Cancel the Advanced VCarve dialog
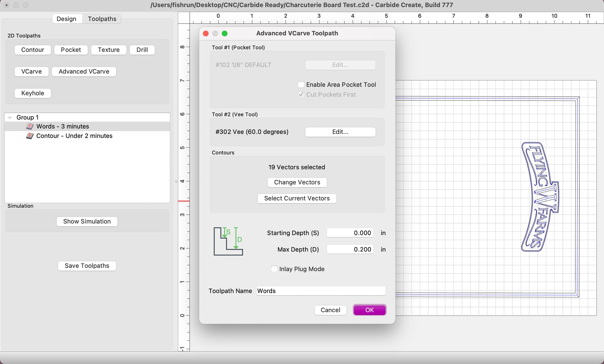 point(330,310)
